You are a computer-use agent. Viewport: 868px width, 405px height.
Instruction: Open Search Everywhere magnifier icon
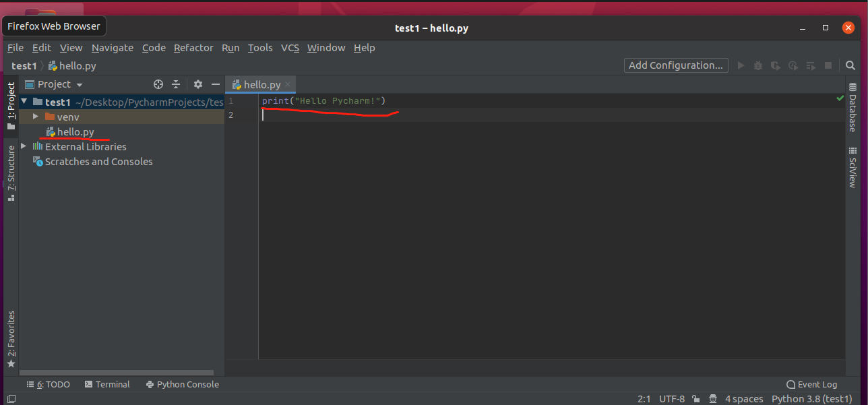click(850, 65)
